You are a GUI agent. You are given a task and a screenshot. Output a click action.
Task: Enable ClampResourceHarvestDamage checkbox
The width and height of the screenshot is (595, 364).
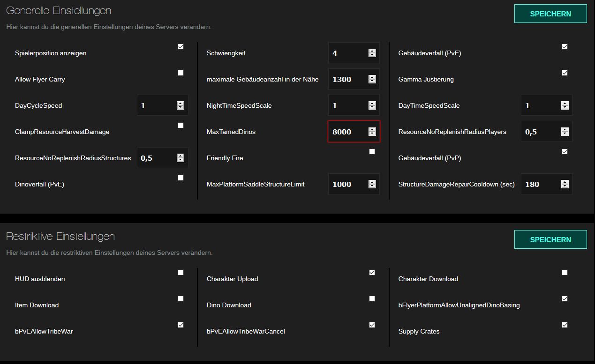pos(181,126)
